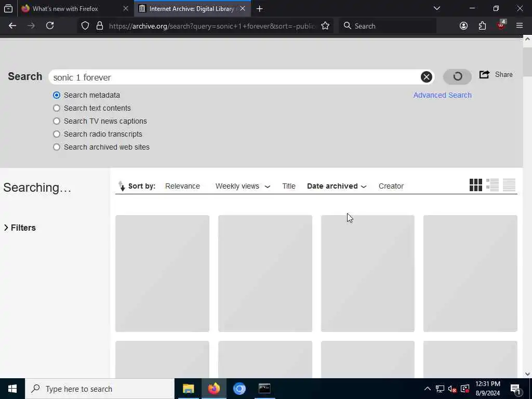Go forward with the browser forward arrow
532x399 pixels.
(x=31, y=26)
